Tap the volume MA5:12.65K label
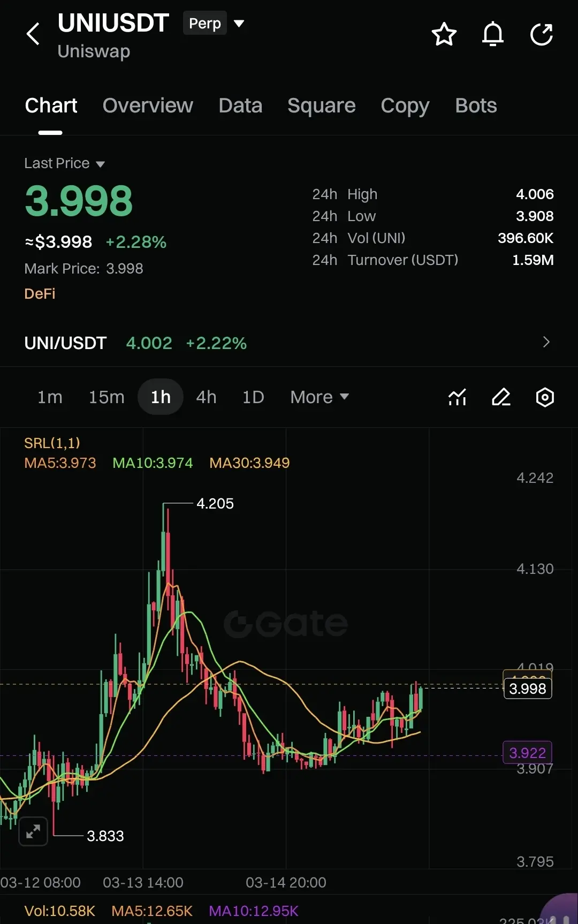Image resolution: width=578 pixels, height=924 pixels. [x=152, y=911]
